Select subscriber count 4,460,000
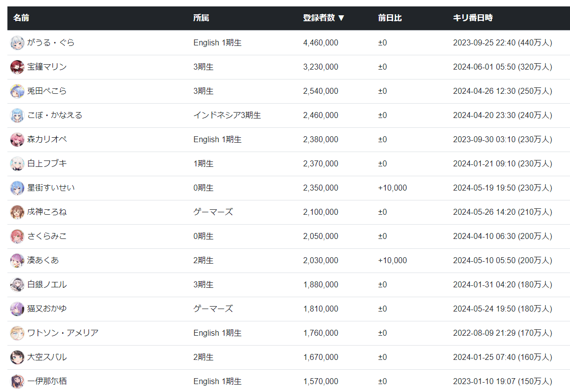The height and width of the screenshot is (392, 570). tap(321, 42)
